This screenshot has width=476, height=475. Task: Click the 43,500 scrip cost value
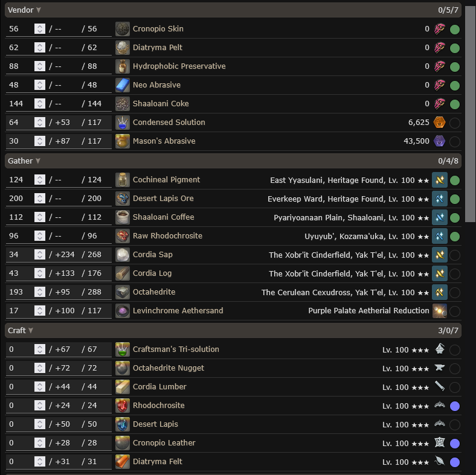[x=416, y=141]
